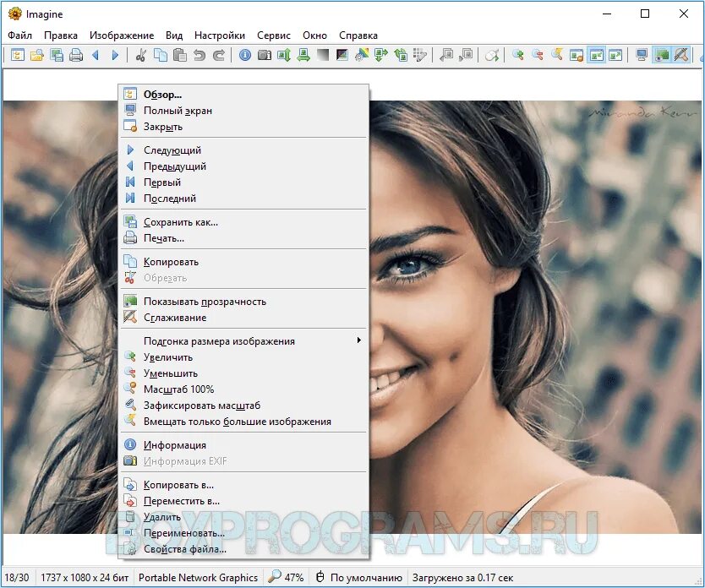
Task: Click the copy icon in the toolbar
Action: coord(161,55)
